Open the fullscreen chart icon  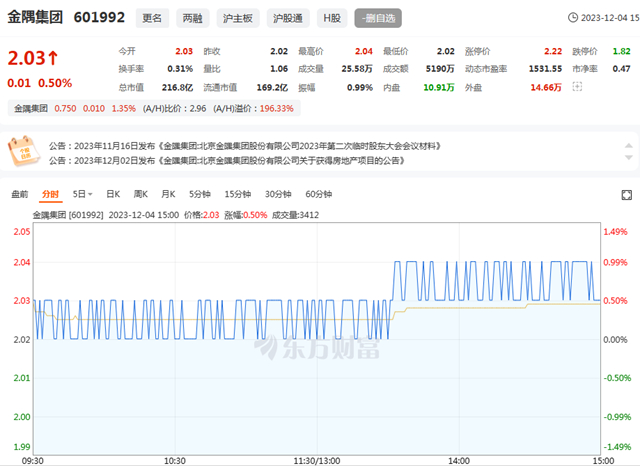627,195
